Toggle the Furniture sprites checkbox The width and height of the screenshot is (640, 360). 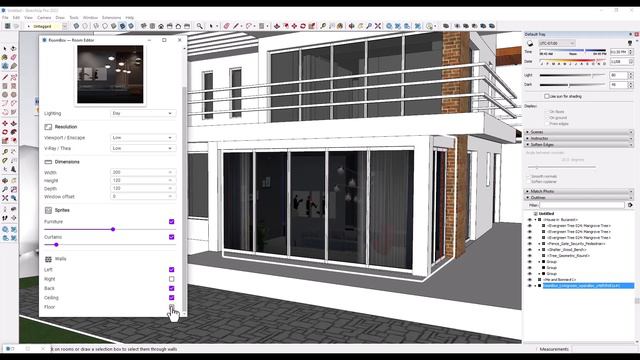(x=171, y=222)
